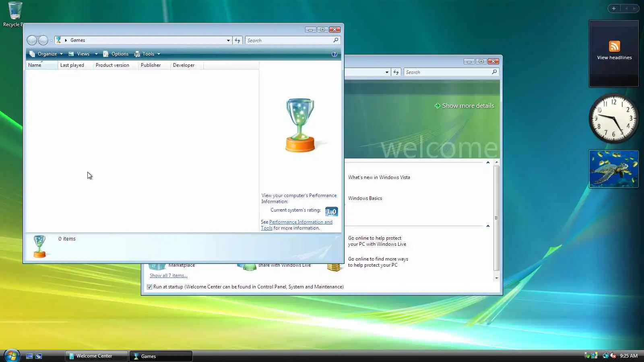Click the large trophy preview image
644x362 pixels.
(x=300, y=125)
